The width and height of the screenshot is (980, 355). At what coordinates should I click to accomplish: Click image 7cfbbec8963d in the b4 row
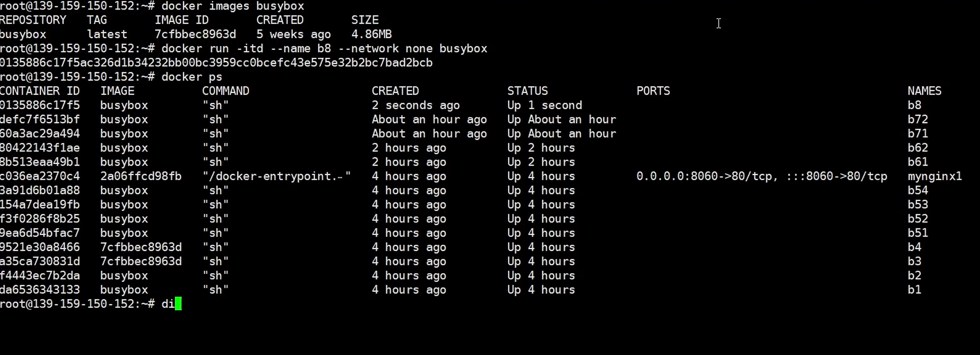click(x=141, y=247)
